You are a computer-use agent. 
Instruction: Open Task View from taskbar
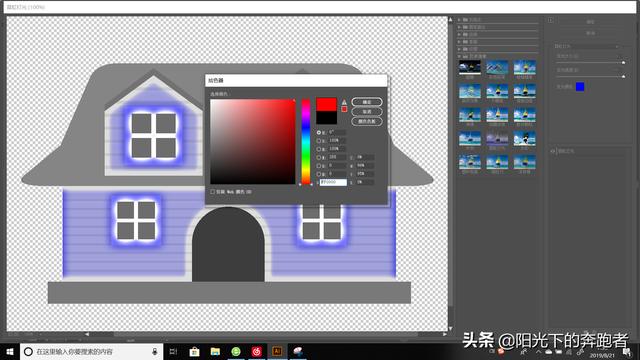pos(173,351)
